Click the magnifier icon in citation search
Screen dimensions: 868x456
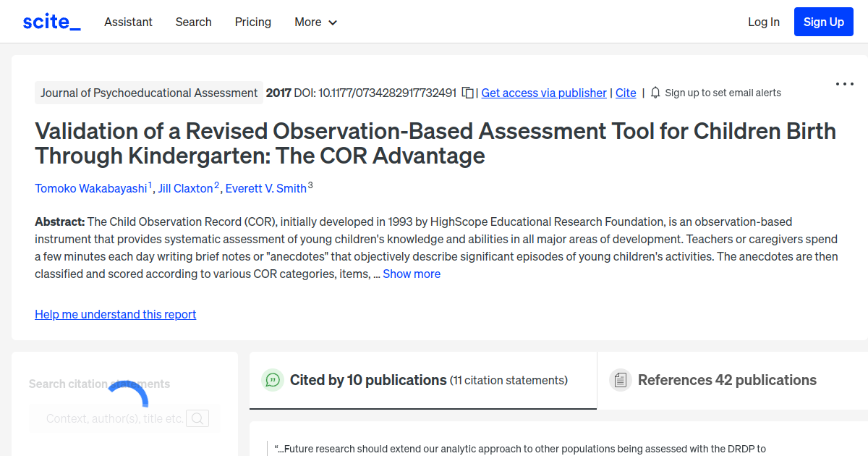(x=197, y=418)
